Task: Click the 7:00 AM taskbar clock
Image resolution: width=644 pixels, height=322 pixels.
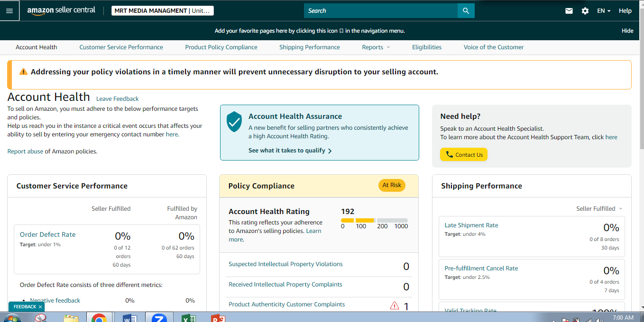Action: pyautogui.click(x=623, y=318)
